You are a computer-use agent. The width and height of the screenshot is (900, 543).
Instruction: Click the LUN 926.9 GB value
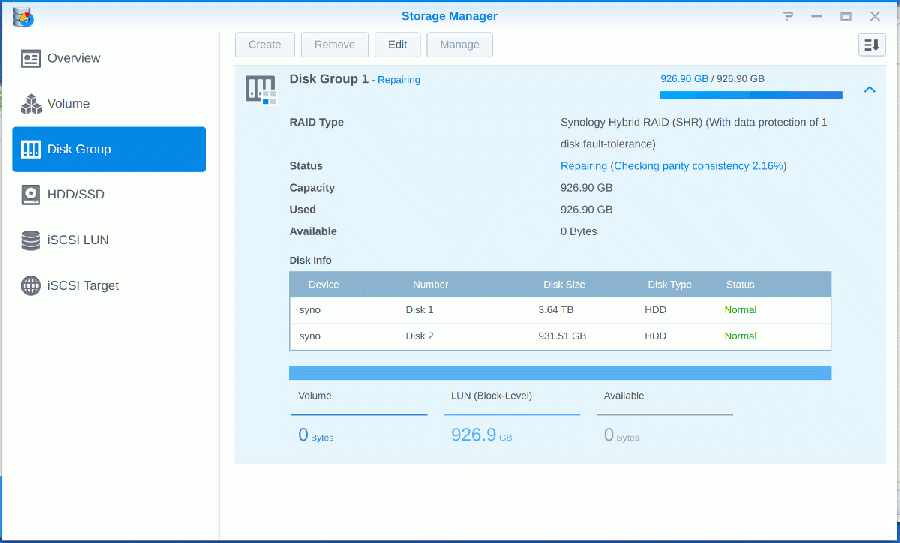pos(481,435)
